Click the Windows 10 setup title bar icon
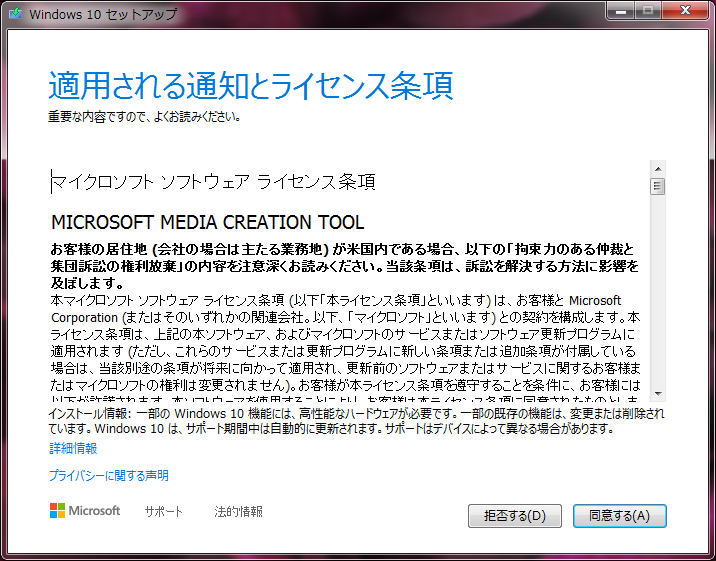The height and width of the screenshot is (561, 716). 15,13
